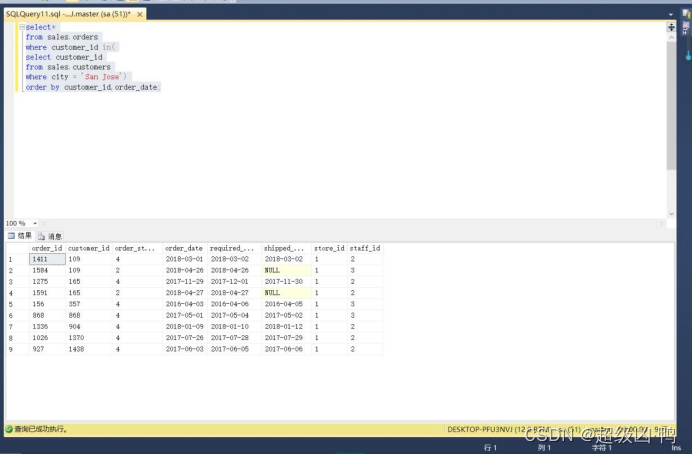Select the customer_id cell 1370
The image size is (692, 454).
(89, 338)
